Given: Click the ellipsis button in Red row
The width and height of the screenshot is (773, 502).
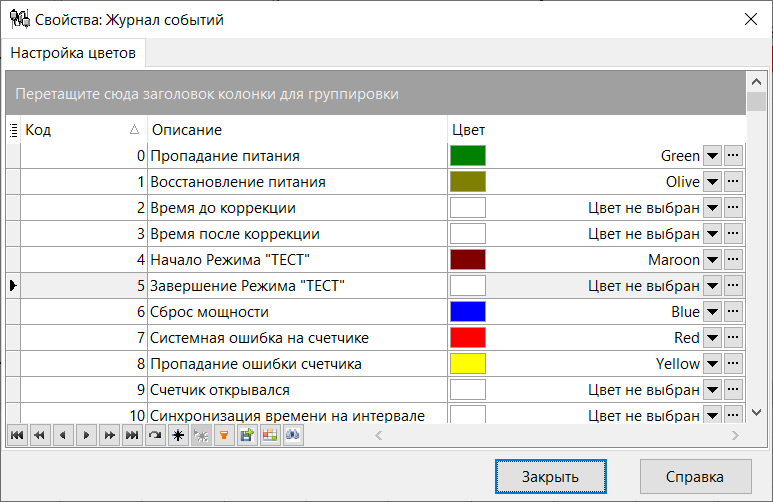Looking at the screenshot, I should click(x=734, y=338).
